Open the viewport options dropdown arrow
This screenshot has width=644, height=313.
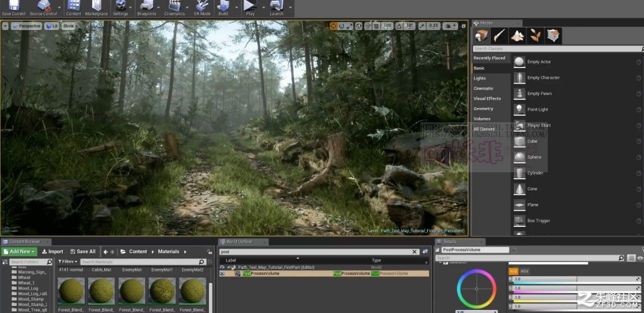point(5,26)
